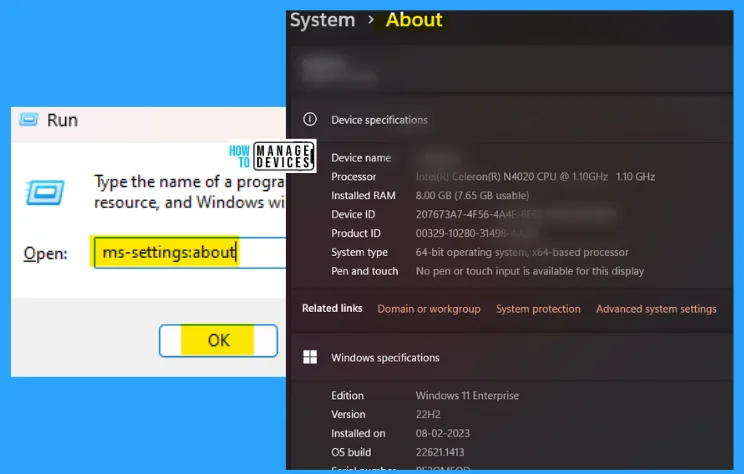This screenshot has width=744, height=474.
Task: Select the Device ID value text
Action: pos(516,214)
